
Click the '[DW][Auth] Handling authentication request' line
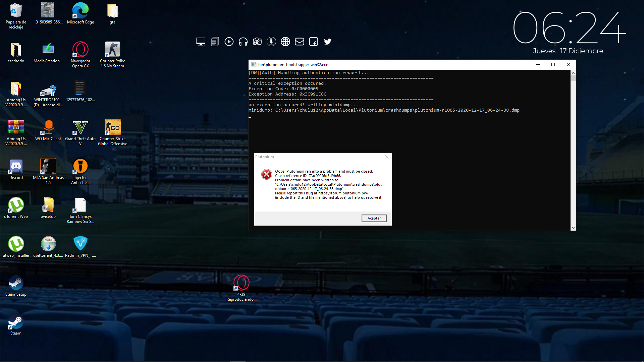[x=309, y=73]
